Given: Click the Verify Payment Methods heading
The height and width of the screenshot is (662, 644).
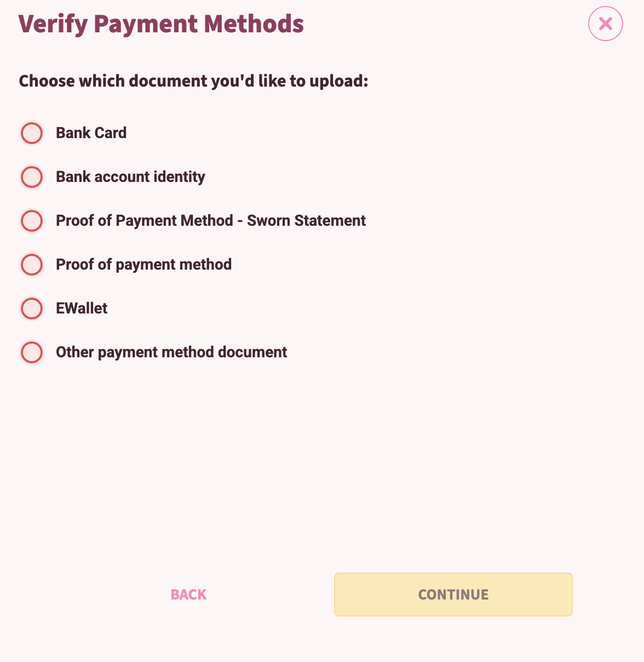Looking at the screenshot, I should click(161, 25).
